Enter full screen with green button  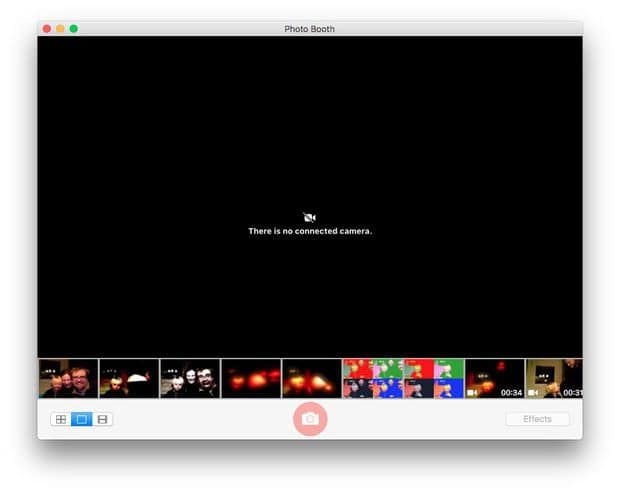tap(74, 29)
